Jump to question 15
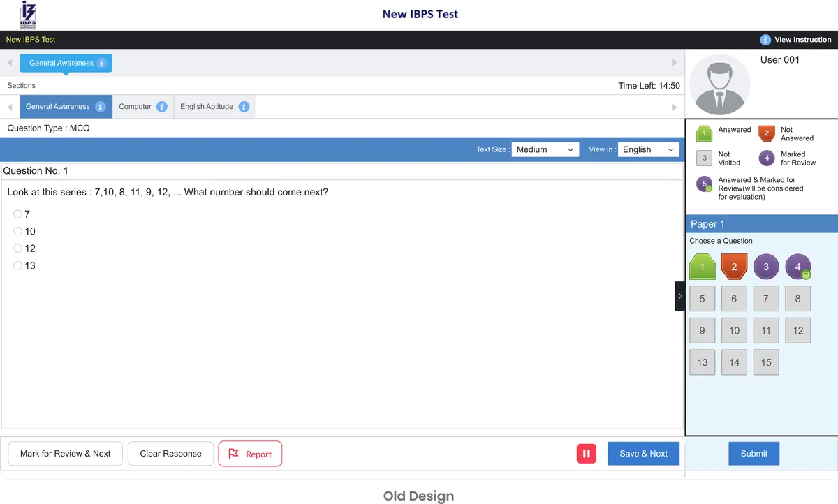Viewport: 838px width, 504px height. 766,362
